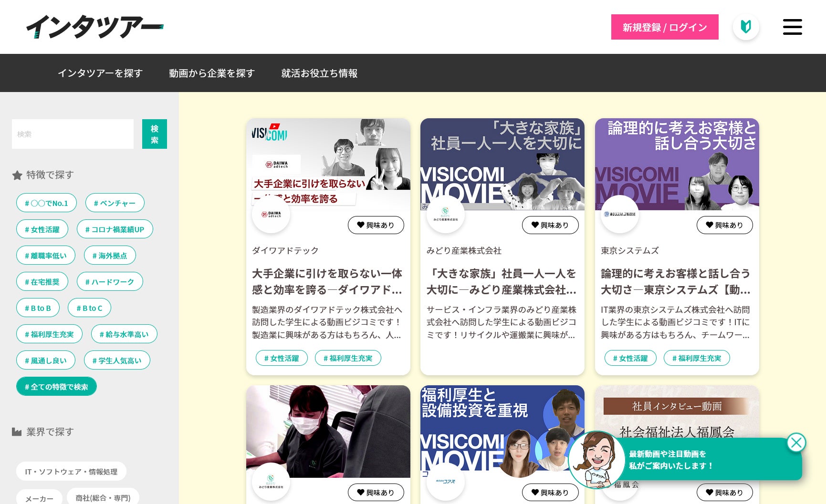Image resolution: width=826 pixels, height=504 pixels.
Task: Select 商社(総合・専門) industry tag
Action: pos(103,497)
